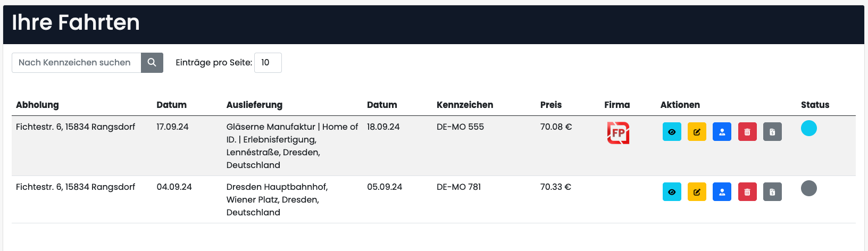Click the cyan status circle for DE-MO 555
Viewport: 868px width, 251px height.
point(808,128)
